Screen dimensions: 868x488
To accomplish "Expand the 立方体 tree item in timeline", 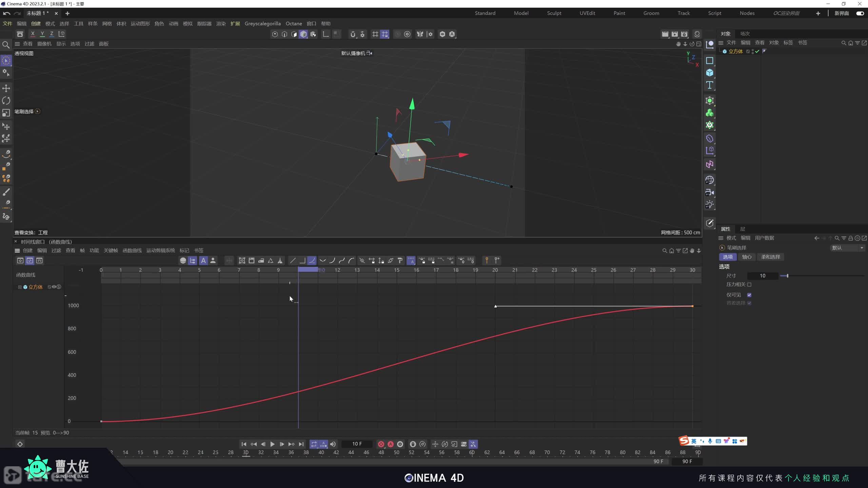I will [x=20, y=287].
